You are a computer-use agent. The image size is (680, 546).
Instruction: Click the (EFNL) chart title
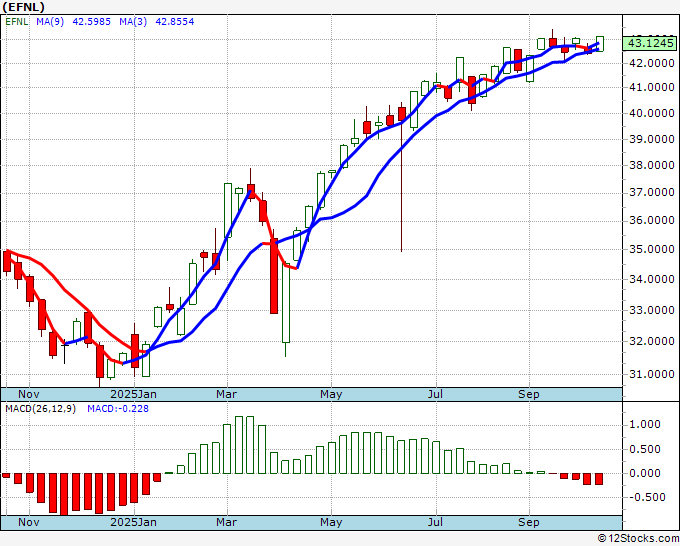click(24, 7)
